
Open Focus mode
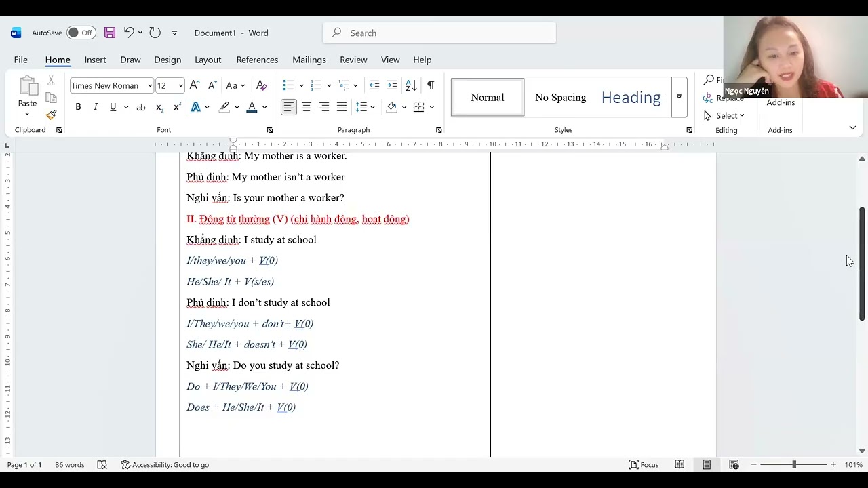[644, 464]
